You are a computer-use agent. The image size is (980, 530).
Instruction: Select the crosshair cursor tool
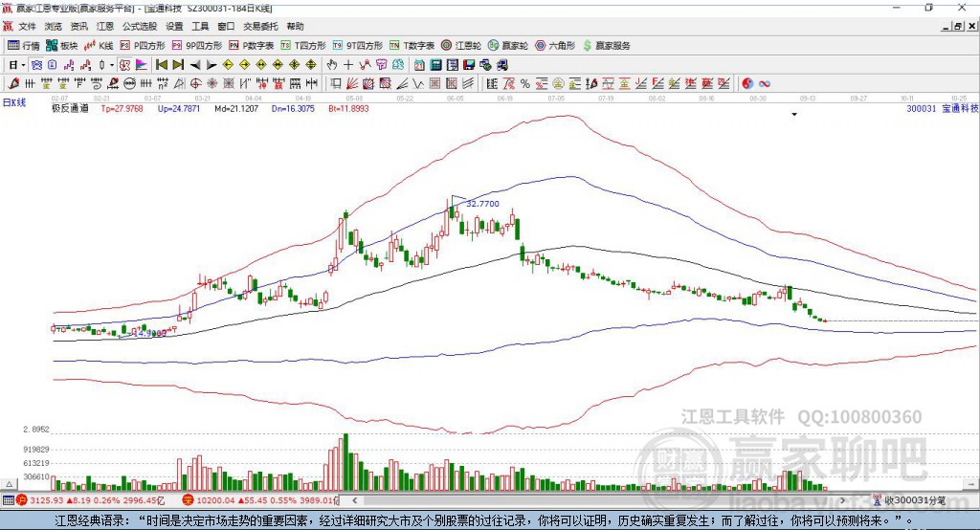(348, 65)
